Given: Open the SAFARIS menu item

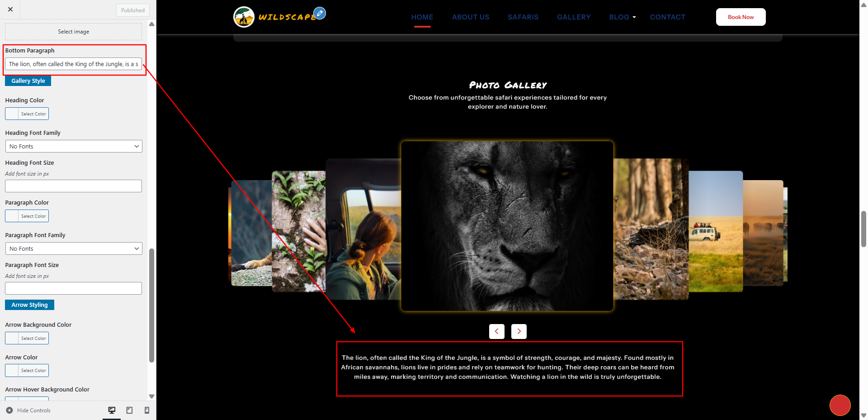Looking at the screenshot, I should tap(523, 17).
